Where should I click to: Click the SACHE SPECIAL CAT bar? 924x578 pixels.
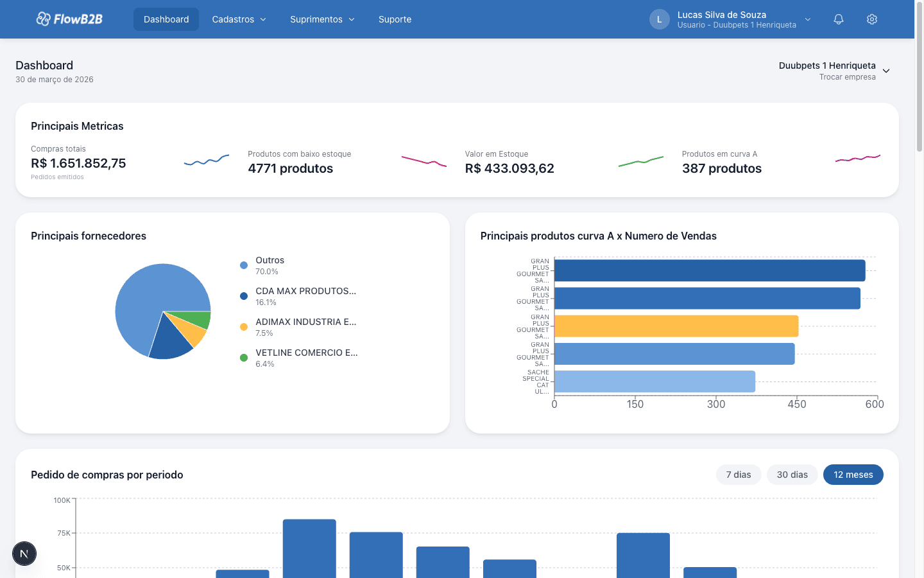click(x=654, y=381)
